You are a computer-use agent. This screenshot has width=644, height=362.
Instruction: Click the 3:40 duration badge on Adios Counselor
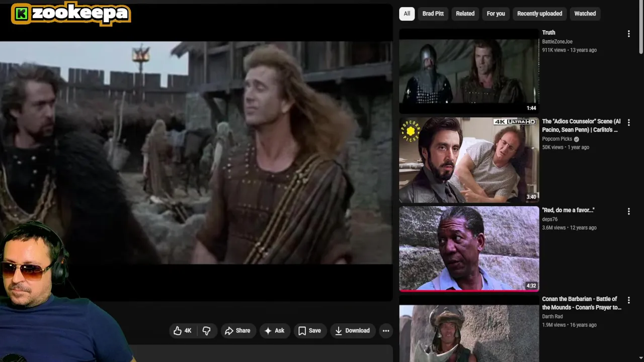tap(531, 197)
